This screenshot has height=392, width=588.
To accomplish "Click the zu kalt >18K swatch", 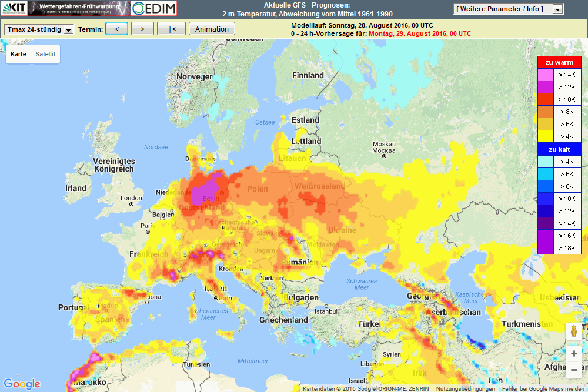I will (x=546, y=248).
